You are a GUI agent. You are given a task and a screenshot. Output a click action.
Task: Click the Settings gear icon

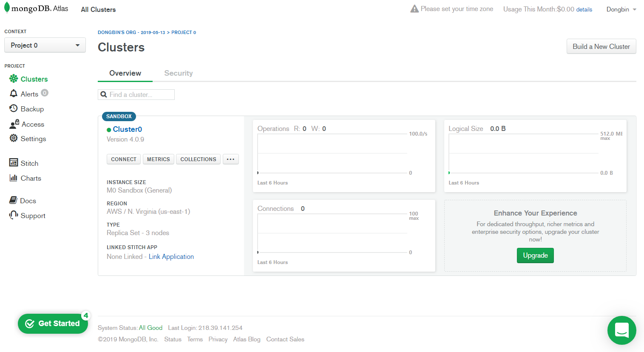pos(14,138)
